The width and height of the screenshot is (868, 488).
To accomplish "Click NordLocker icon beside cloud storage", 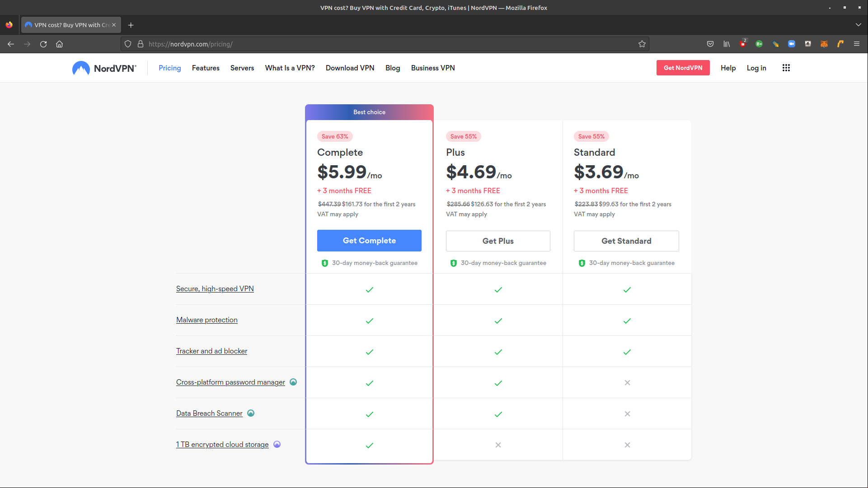I will 277,444.
